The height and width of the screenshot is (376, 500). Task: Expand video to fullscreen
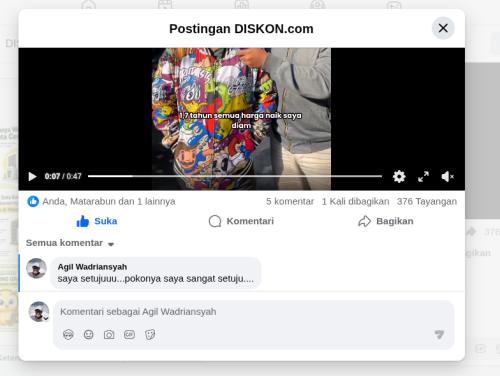423,176
